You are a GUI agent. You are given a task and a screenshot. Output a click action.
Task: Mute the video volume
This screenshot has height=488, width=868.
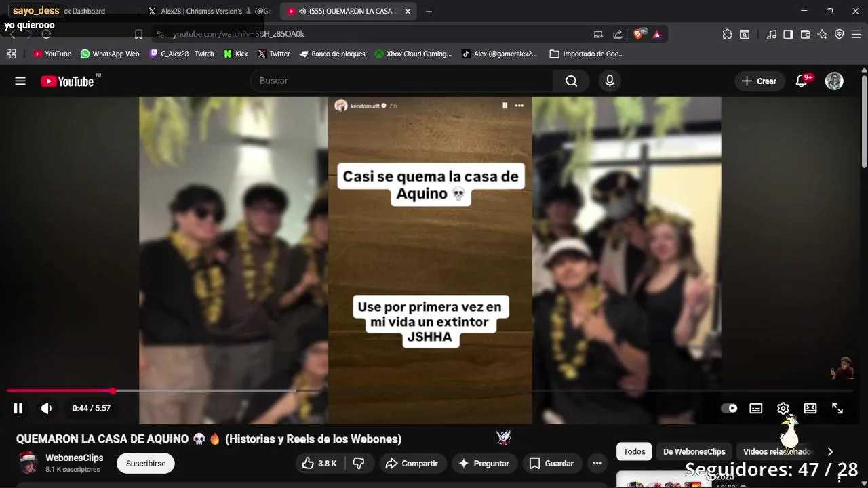point(46,408)
